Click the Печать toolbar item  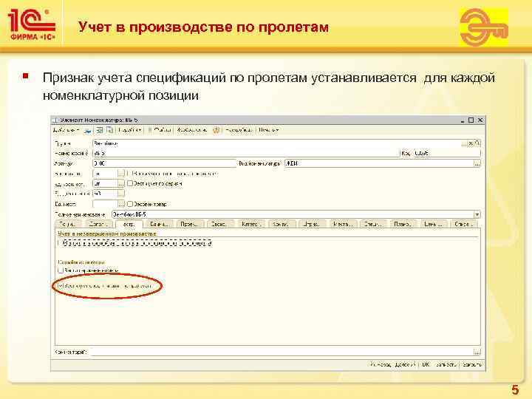[x=269, y=130]
